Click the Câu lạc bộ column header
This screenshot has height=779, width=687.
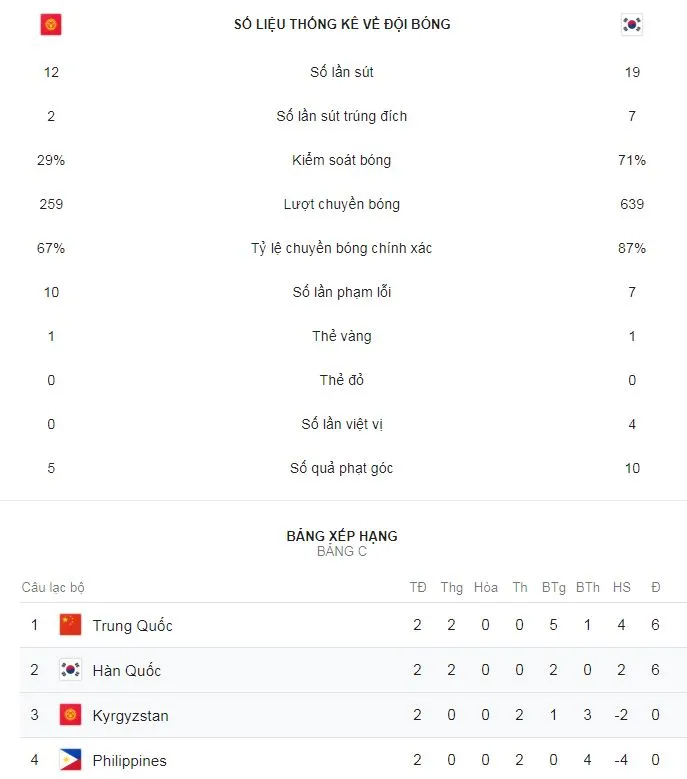coord(53,587)
